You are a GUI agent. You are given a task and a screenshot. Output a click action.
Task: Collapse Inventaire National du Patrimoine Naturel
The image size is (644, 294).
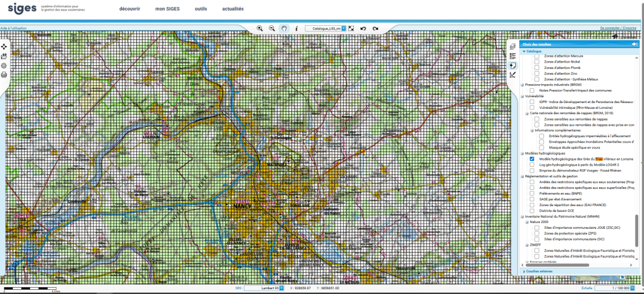pyautogui.click(x=523, y=216)
